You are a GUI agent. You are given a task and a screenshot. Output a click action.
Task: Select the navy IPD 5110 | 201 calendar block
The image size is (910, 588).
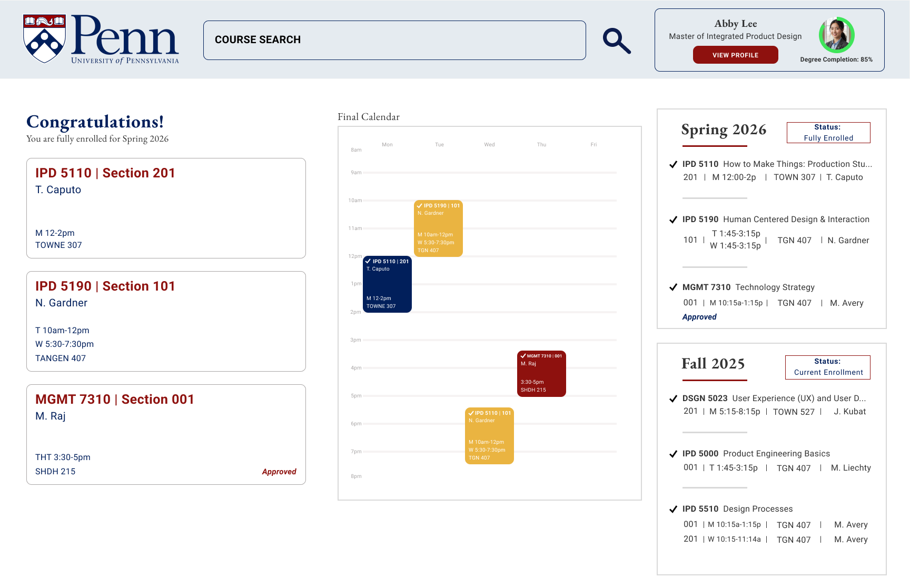point(387,284)
